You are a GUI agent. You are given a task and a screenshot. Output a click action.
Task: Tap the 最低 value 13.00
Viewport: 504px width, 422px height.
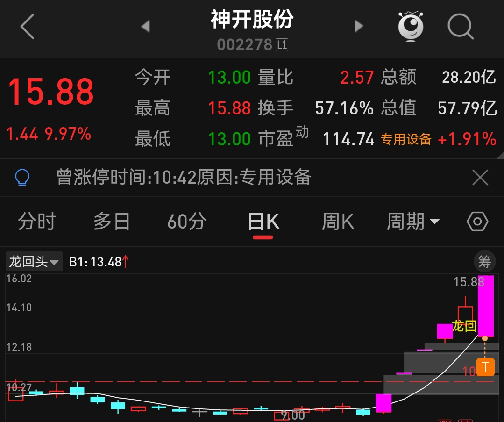[x=229, y=139]
